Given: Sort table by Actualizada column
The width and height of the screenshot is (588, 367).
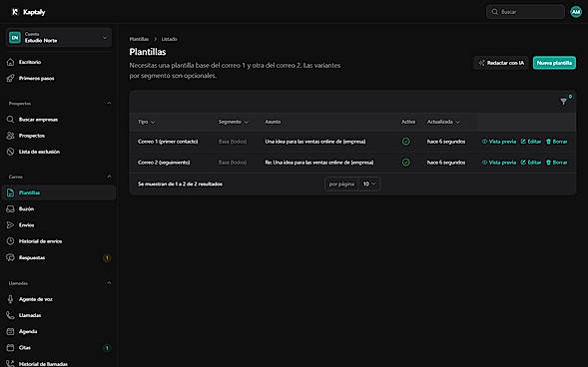Looking at the screenshot, I should point(443,122).
